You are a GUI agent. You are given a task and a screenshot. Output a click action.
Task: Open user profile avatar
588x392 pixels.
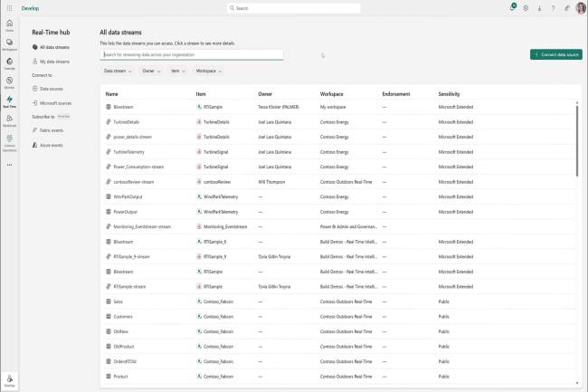point(581,8)
